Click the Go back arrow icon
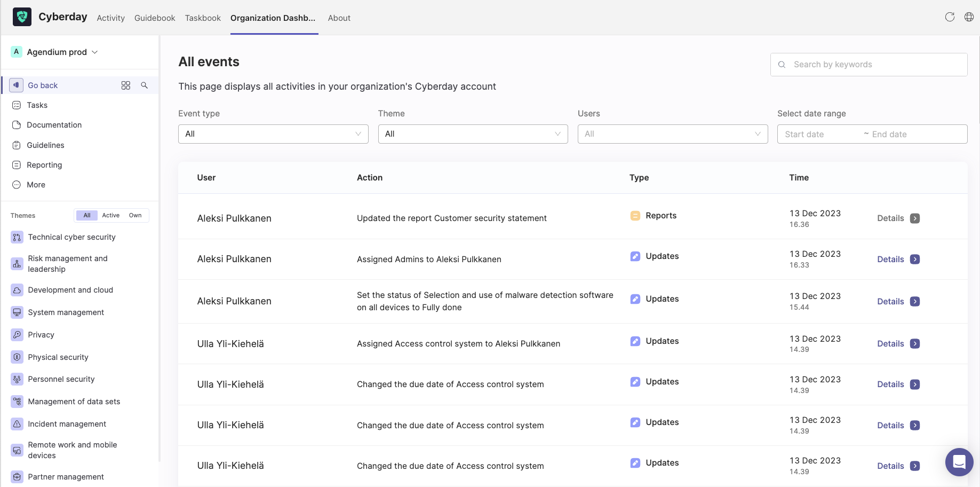Screen dimensions: 980x487 (17, 85)
